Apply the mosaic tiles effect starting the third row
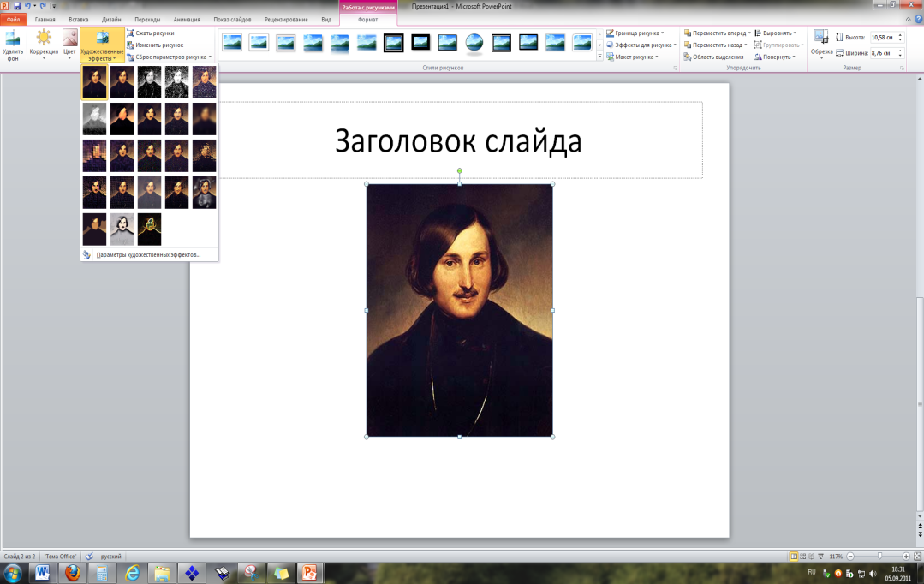Screen dimensions: 924x584 94,156
